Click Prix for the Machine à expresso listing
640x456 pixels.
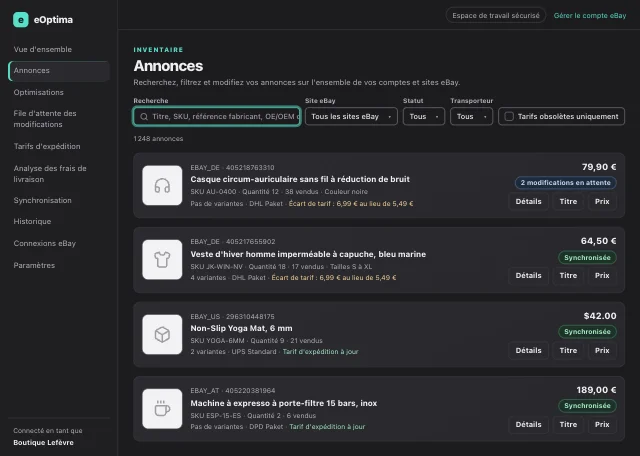pyautogui.click(x=602, y=425)
